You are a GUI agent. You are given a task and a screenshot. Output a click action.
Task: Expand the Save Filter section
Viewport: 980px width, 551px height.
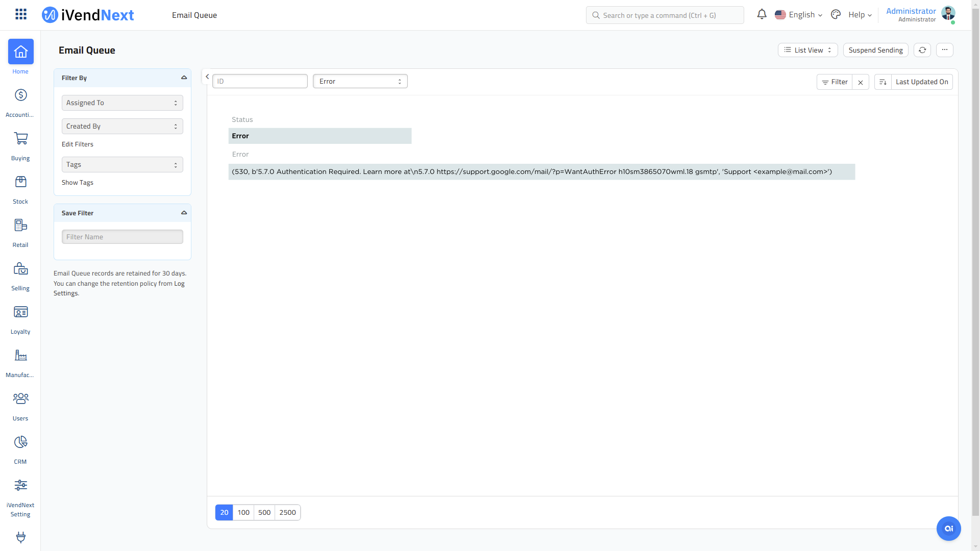pyautogui.click(x=184, y=213)
